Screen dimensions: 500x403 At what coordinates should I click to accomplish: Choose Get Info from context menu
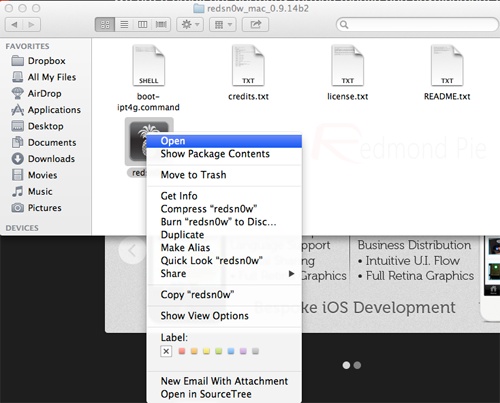click(224, 196)
